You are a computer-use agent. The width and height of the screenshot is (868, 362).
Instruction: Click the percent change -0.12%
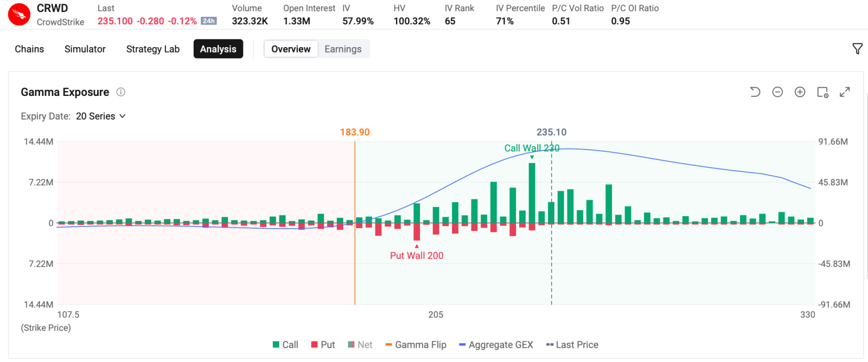pos(182,21)
